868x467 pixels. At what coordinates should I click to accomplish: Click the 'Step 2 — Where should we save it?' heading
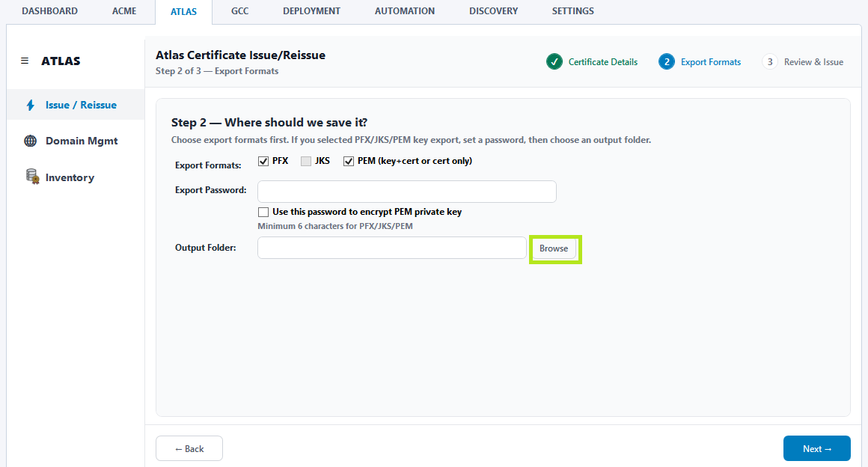pos(269,123)
